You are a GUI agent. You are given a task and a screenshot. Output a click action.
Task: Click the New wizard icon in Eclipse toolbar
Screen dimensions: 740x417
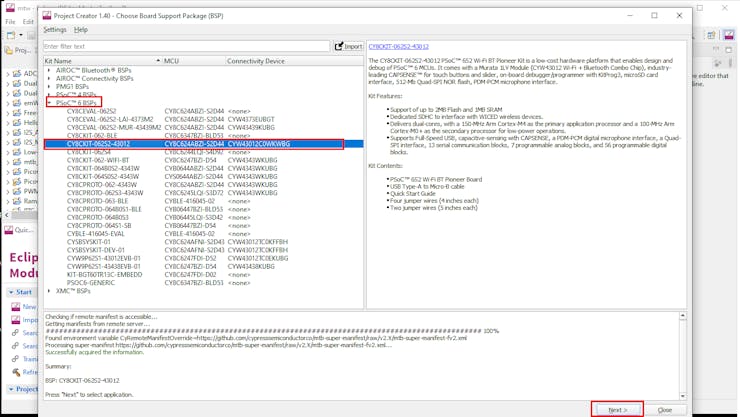[x=11, y=35]
